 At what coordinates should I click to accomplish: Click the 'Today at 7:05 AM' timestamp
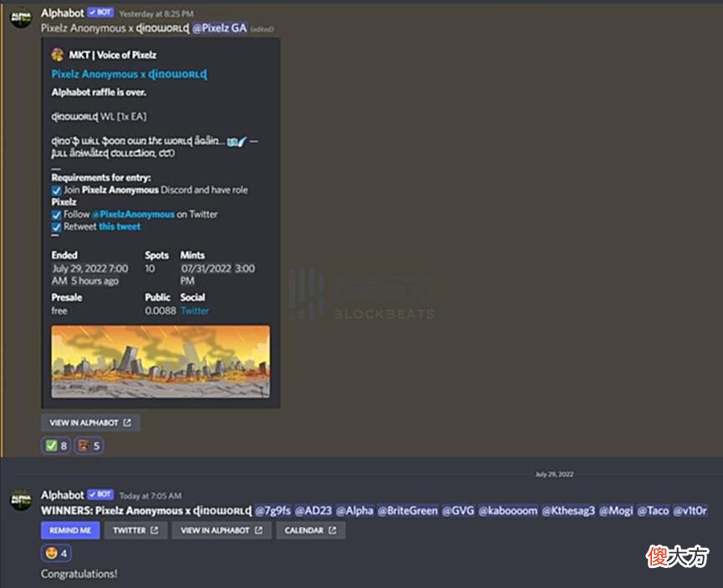point(150,496)
